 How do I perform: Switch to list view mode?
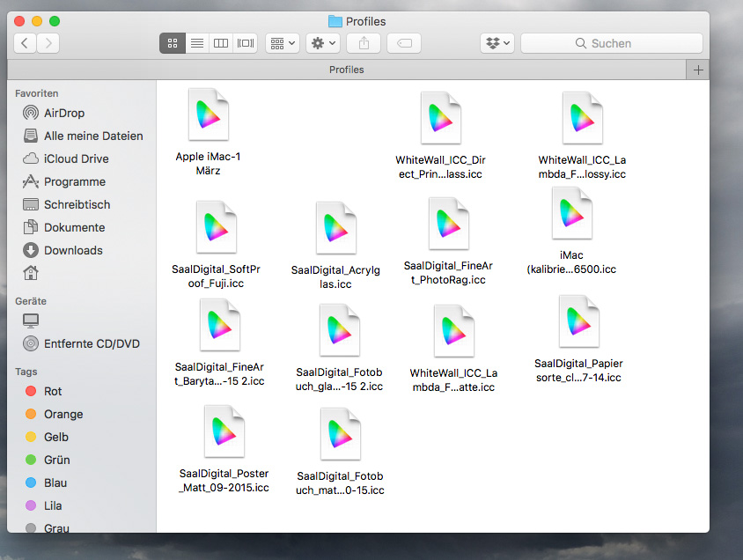point(197,43)
